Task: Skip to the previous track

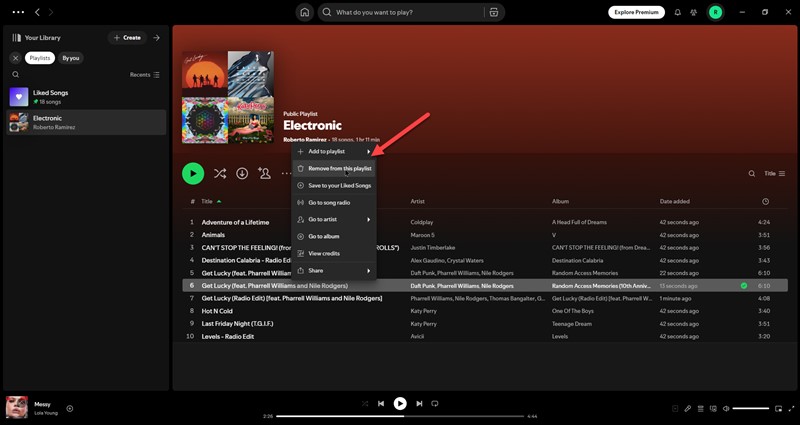Action: 381,404
